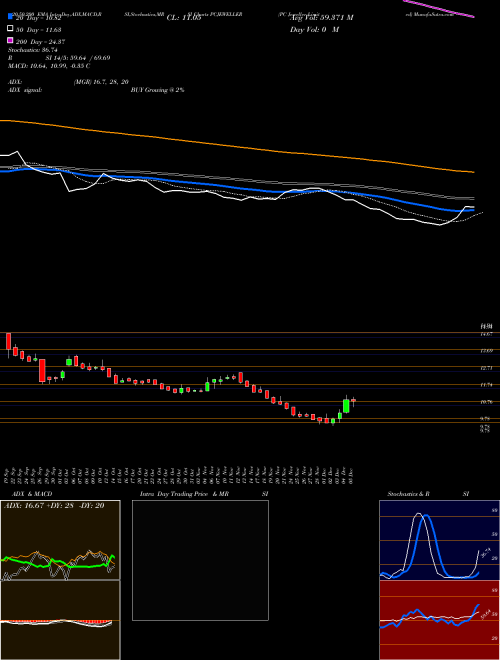Screen dimensions: 500x660
Task: Click the 'Avg Vol: 59.371 M' label
Action: point(322,18)
